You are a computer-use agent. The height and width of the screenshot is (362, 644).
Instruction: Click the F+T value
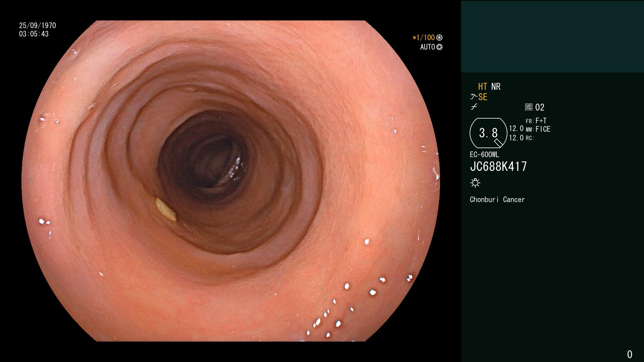[541, 120]
